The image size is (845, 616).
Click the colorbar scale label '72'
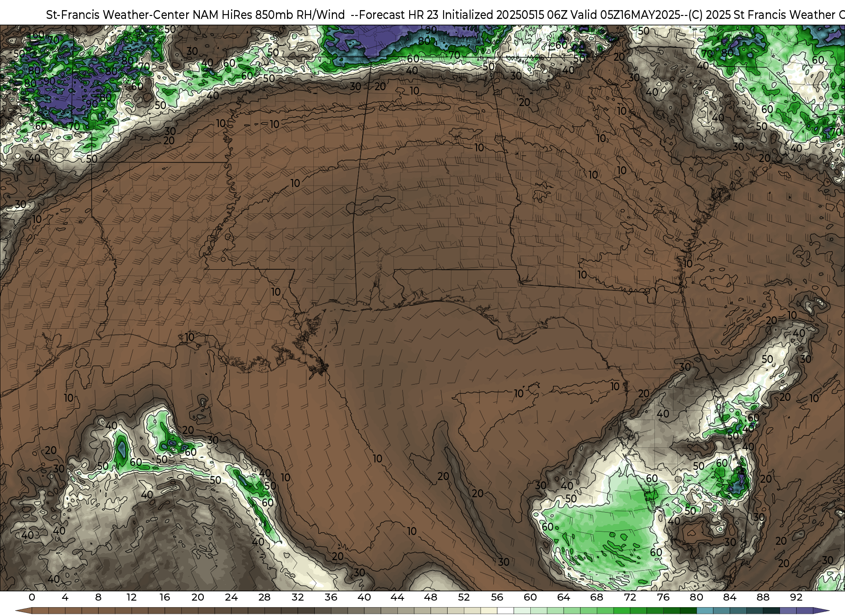[x=630, y=597]
